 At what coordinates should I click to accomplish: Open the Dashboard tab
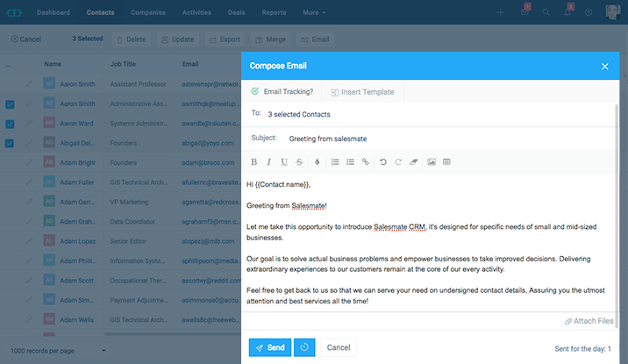[x=54, y=12]
